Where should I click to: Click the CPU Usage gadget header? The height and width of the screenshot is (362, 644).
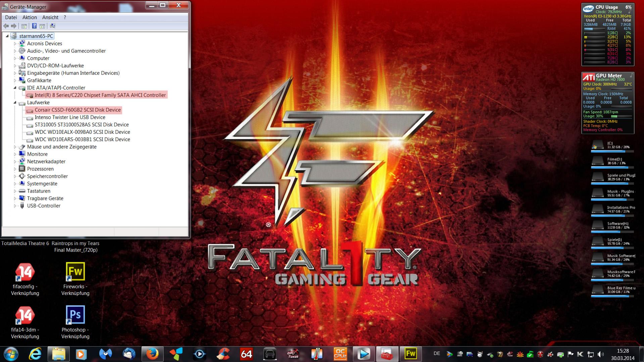607,7
